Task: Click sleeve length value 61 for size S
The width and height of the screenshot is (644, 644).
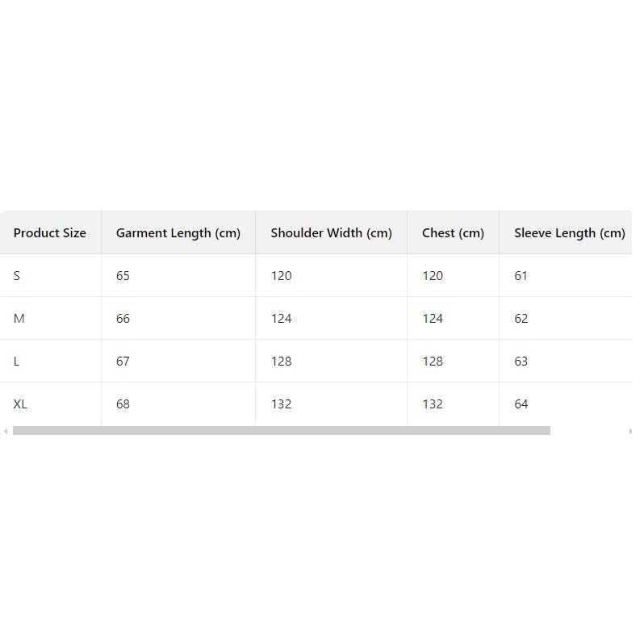Action: [521, 276]
